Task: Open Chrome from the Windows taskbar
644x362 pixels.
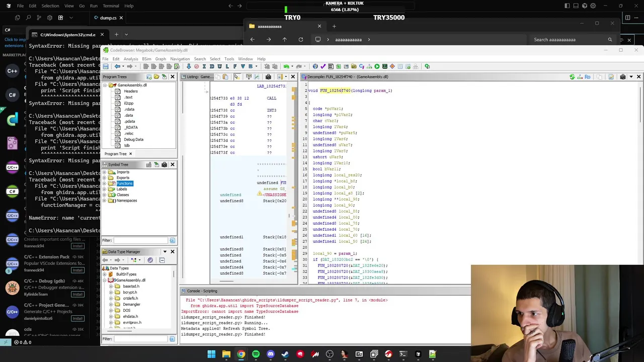Action: [241, 354]
